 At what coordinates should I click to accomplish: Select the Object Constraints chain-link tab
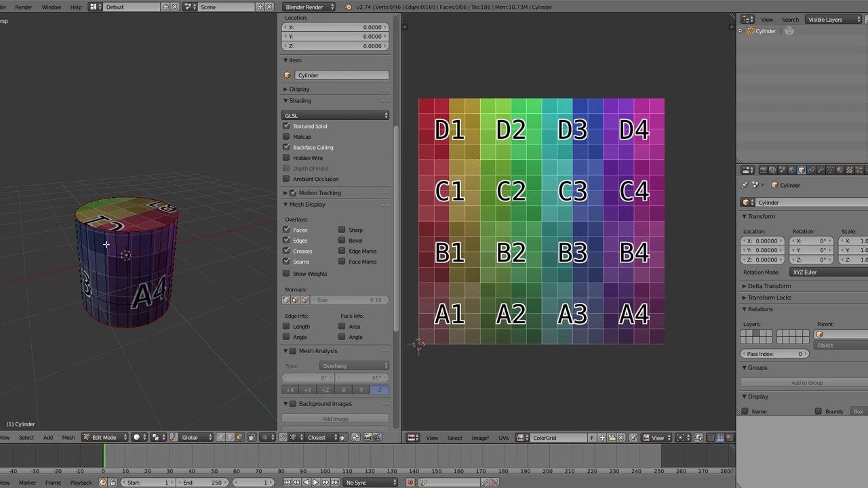pyautogui.click(x=811, y=169)
